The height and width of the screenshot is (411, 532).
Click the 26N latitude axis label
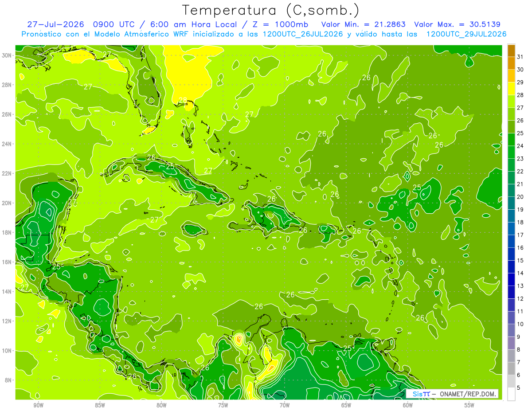point(7,114)
